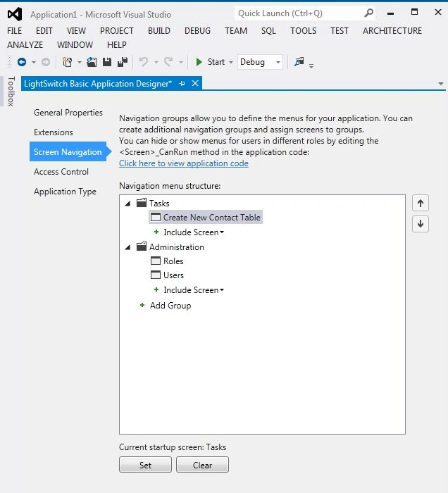Screen dimensions: 448x493
Task: Open the document tab list dropdown arrow
Action: click(441, 84)
